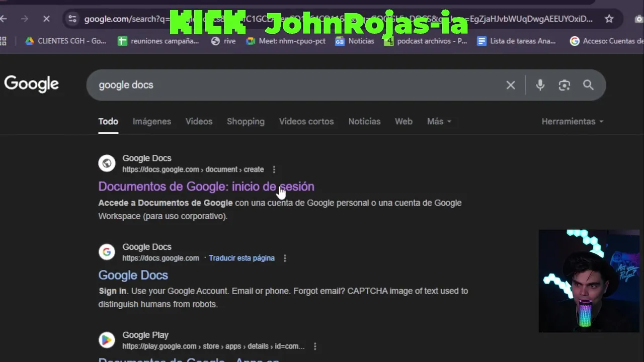Screen dimensions: 644x362
Task: Start voice search with microphone icon
Action: (540, 85)
